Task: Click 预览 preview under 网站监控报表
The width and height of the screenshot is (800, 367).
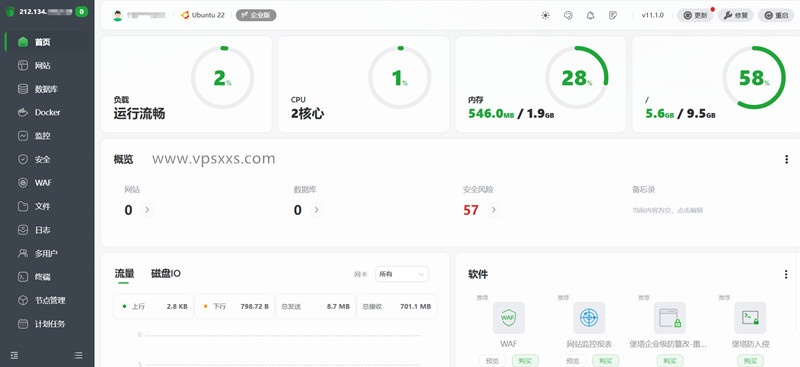Action: (573, 361)
